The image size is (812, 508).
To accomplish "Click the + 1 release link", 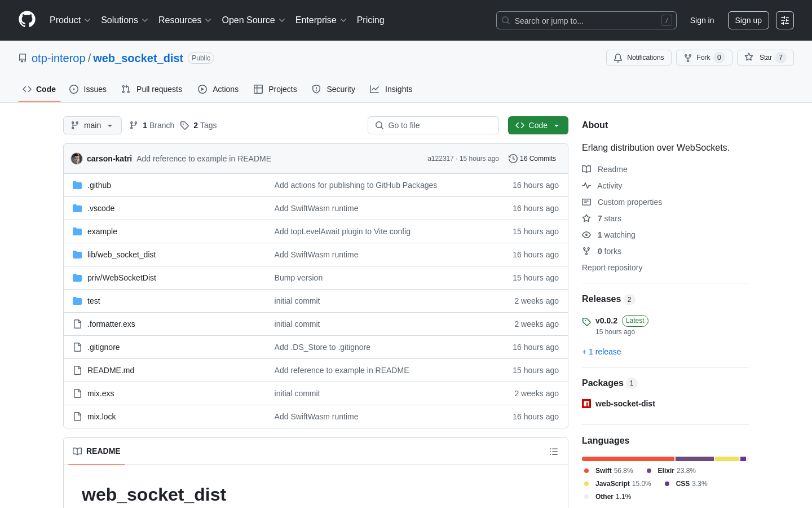I will click(601, 352).
